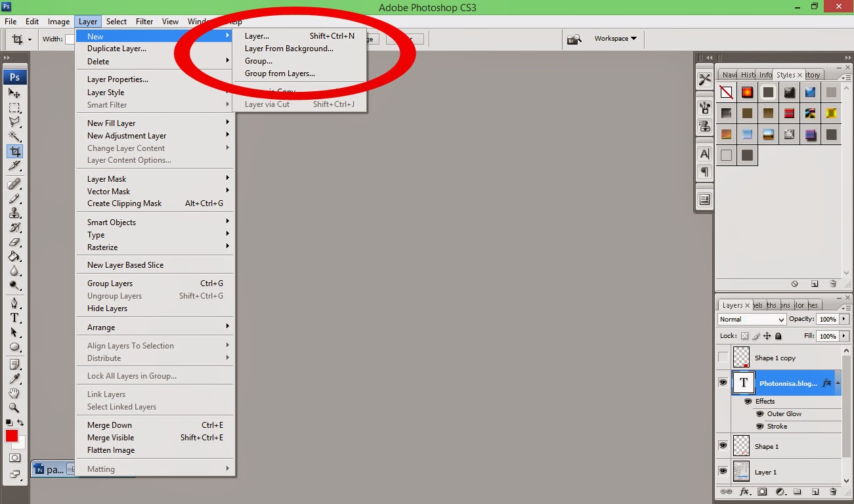Apply the no-style default swatch
This screenshot has height=504, width=854.
point(726,93)
